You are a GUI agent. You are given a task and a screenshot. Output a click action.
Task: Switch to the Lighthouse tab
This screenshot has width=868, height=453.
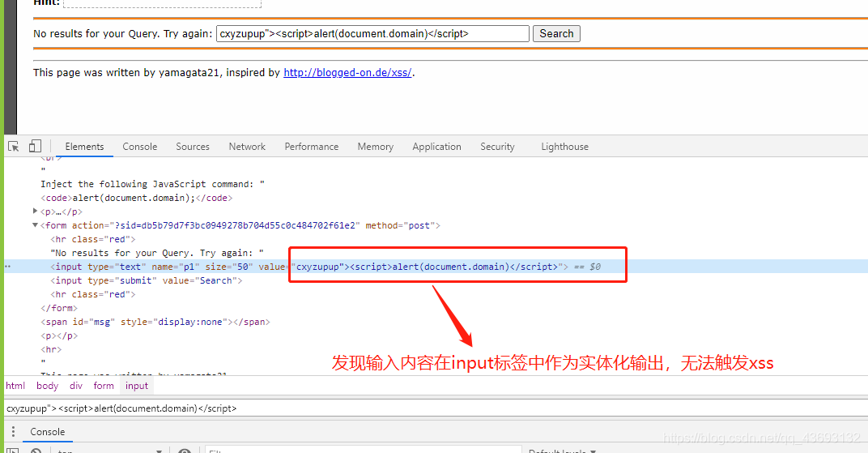pyautogui.click(x=564, y=147)
